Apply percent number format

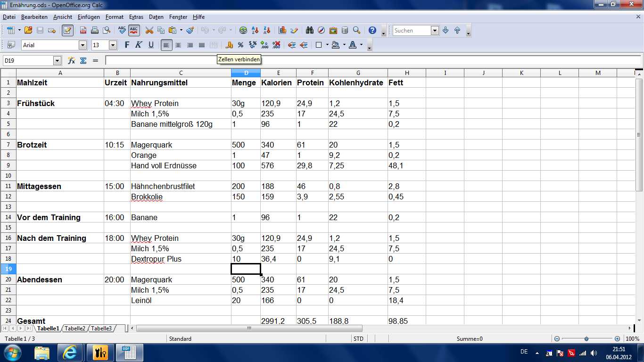(x=240, y=45)
